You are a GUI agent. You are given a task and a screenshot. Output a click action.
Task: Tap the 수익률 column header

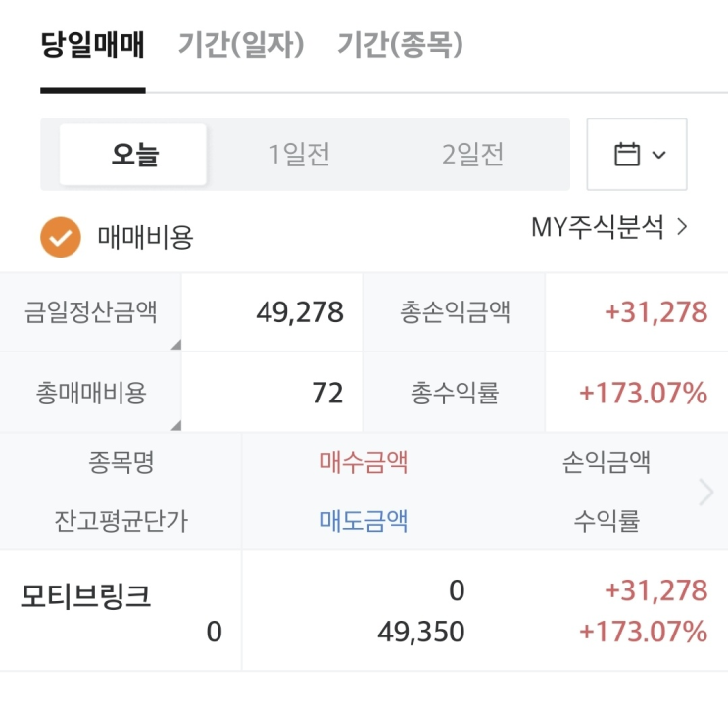[607, 521]
